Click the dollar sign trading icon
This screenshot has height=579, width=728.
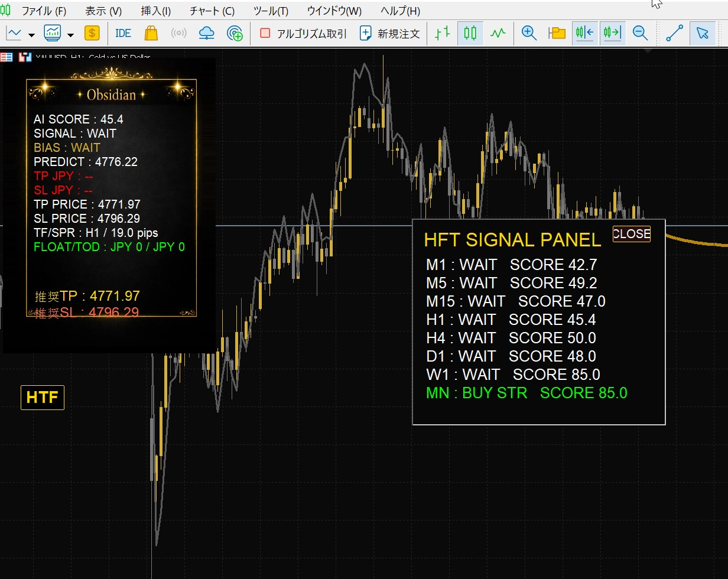coord(92,33)
